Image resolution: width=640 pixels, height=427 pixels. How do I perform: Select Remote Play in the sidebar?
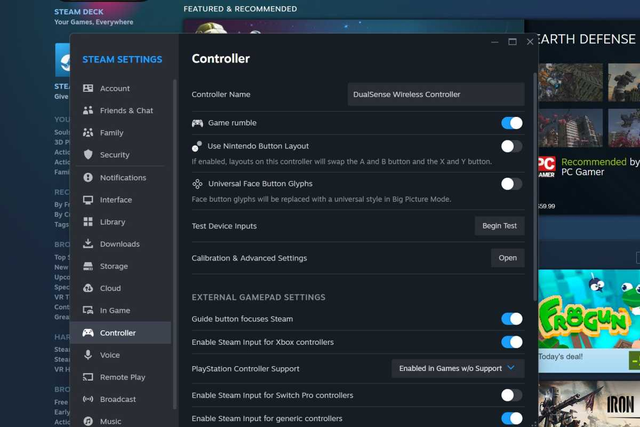click(122, 377)
